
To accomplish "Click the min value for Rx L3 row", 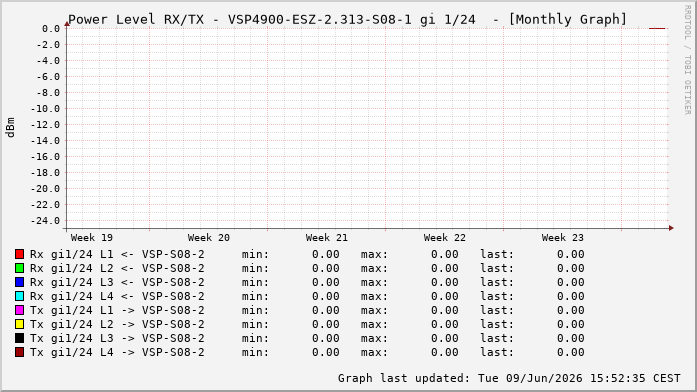I will coord(326,282).
